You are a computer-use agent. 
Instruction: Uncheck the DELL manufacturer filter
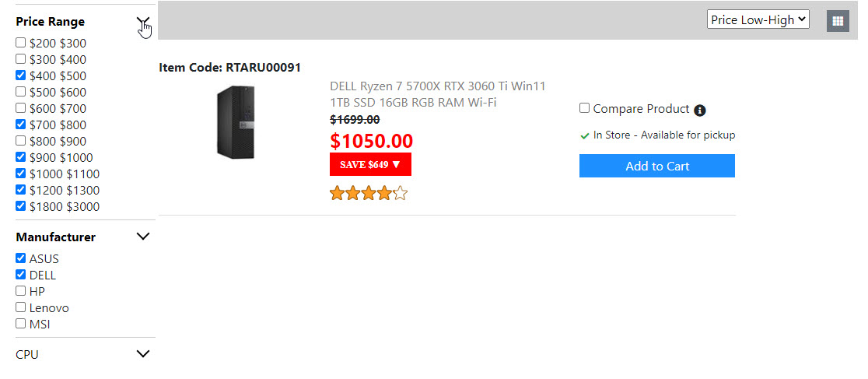click(x=21, y=275)
